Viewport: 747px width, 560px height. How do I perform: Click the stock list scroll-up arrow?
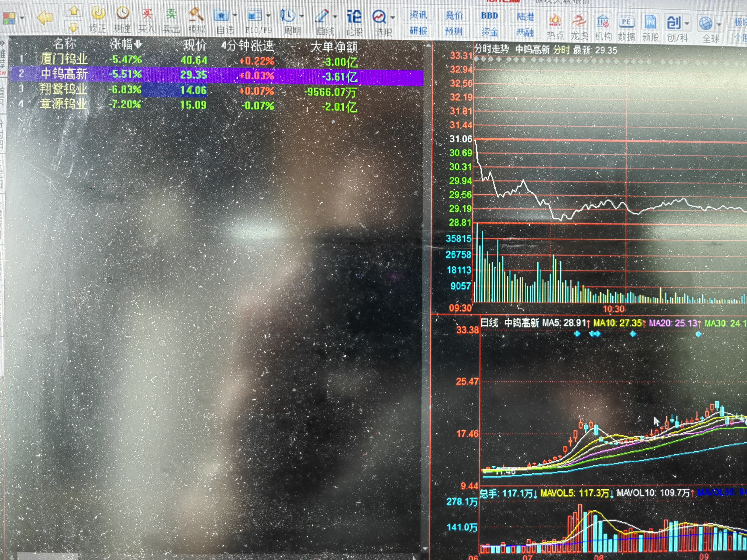428,46
